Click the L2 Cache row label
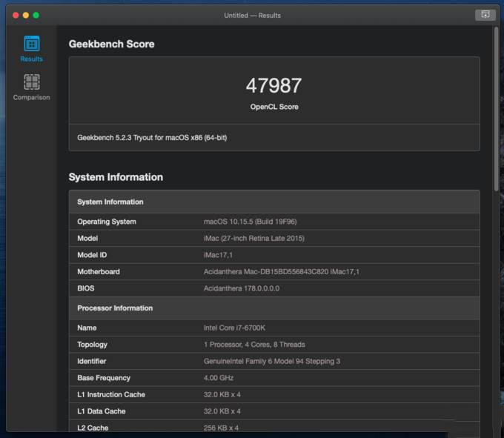 (93, 428)
